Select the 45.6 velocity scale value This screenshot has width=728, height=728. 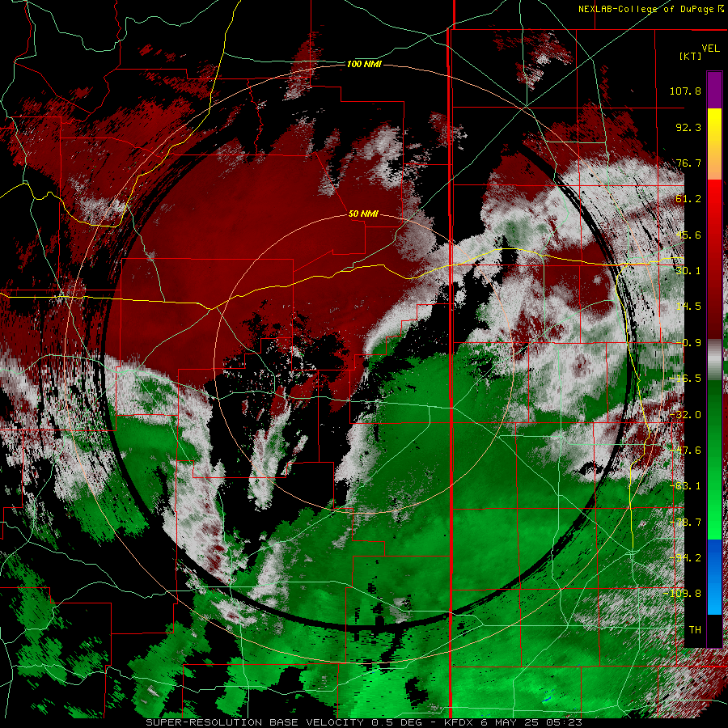(x=688, y=235)
